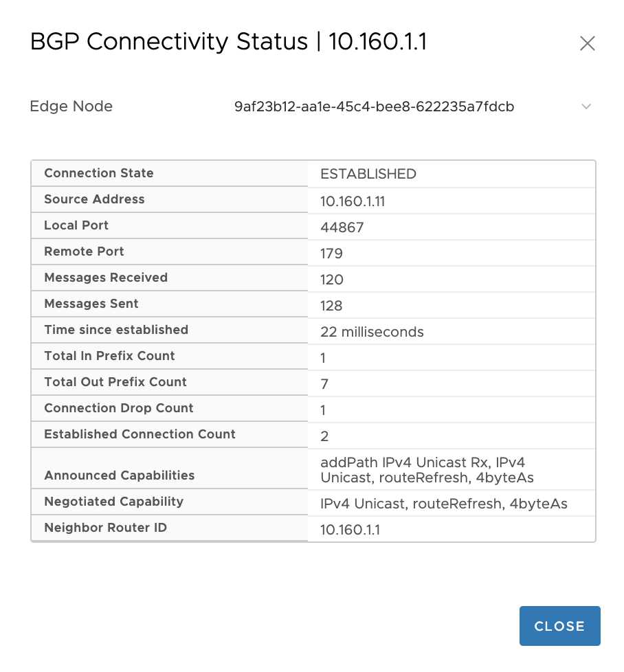Screen dimensions: 624x672
Task: Select the Established Connection Count label
Action: [x=140, y=434]
